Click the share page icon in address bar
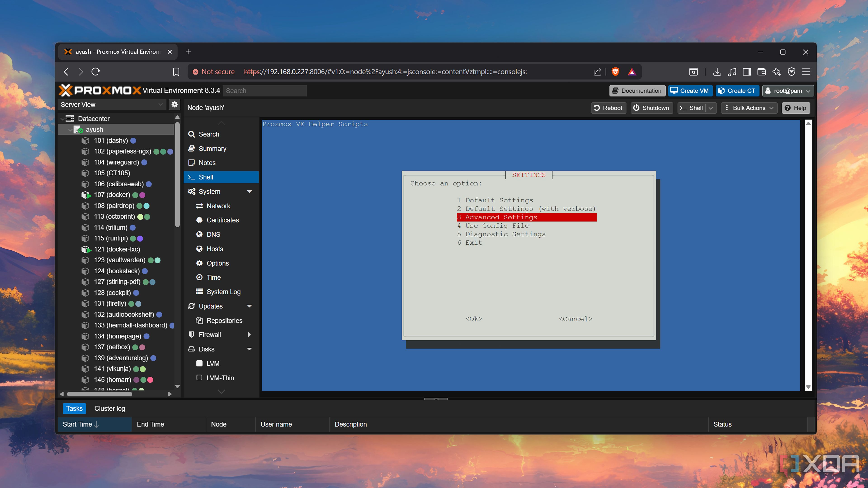Viewport: 868px width, 488px height. [597, 71]
